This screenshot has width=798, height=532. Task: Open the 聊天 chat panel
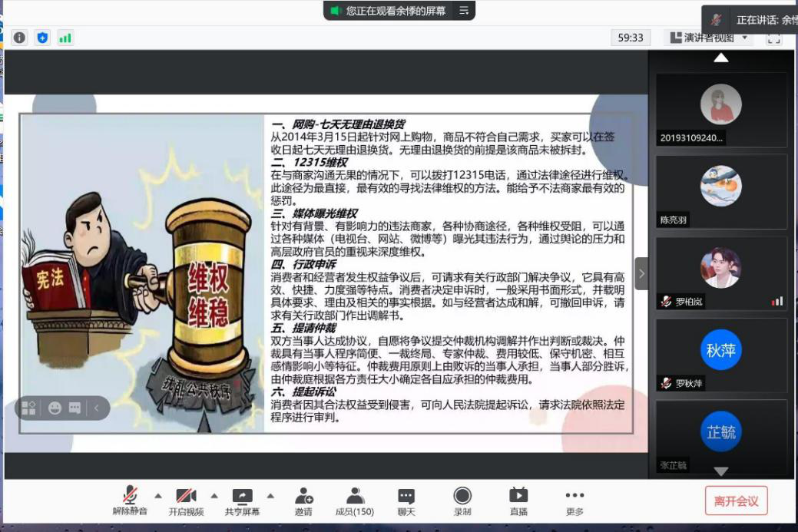pos(406,500)
